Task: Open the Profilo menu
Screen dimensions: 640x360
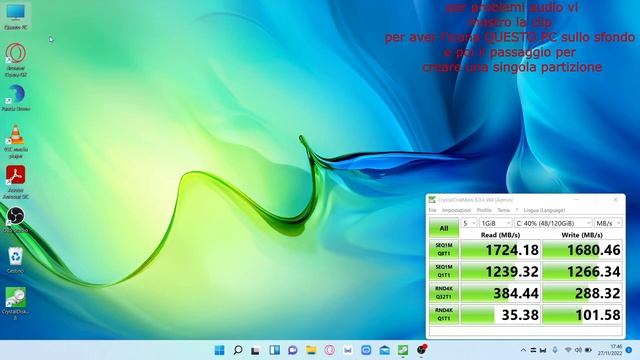Action: tap(484, 210)
